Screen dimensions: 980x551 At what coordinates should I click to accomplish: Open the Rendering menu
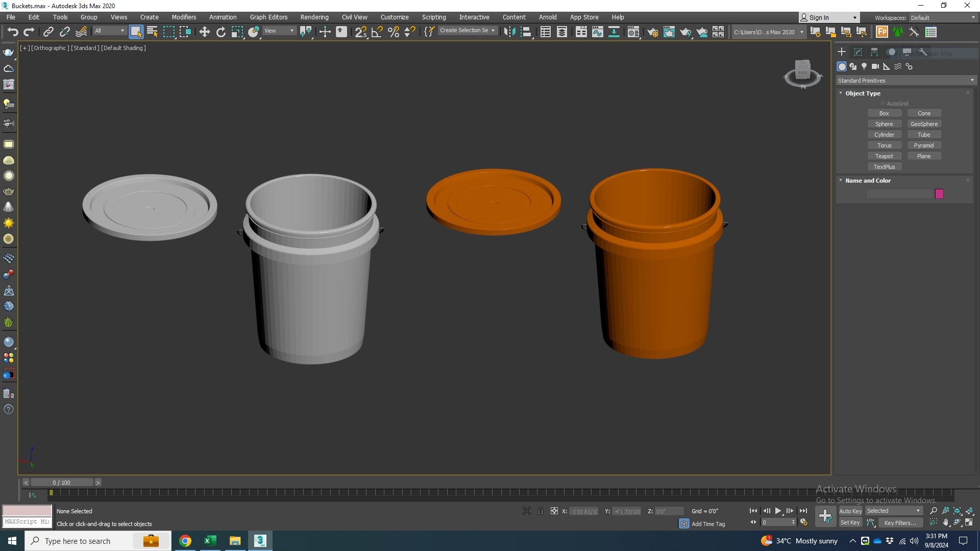tap(314, 17)
